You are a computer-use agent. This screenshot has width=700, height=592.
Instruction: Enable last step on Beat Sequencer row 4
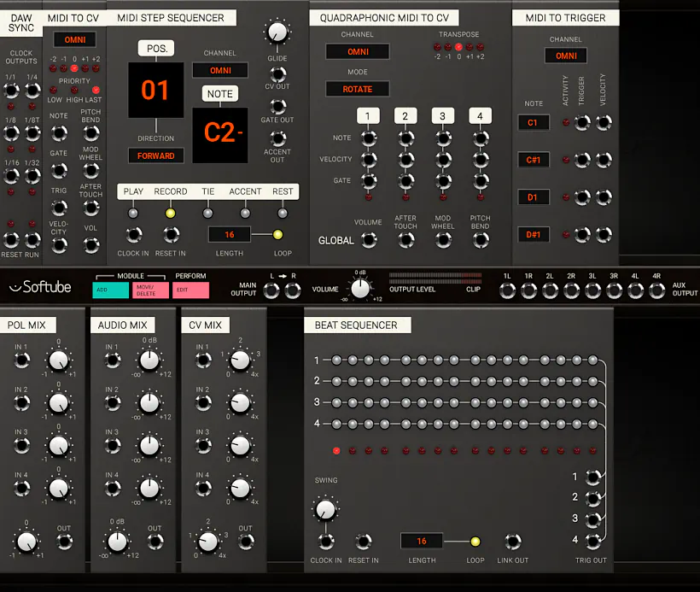tap(592, 424)
